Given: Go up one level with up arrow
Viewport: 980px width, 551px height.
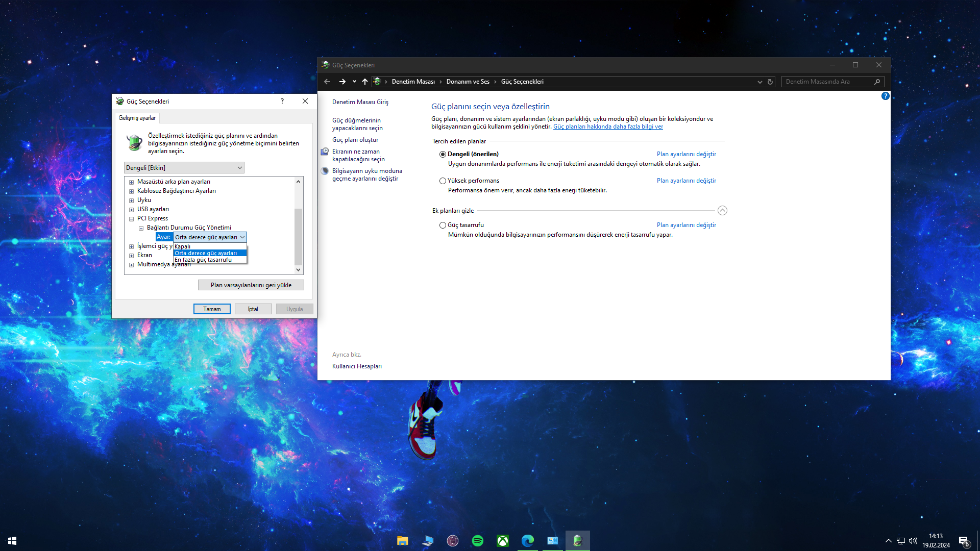Looking at the screenshot, I should (x=364, y=82).
